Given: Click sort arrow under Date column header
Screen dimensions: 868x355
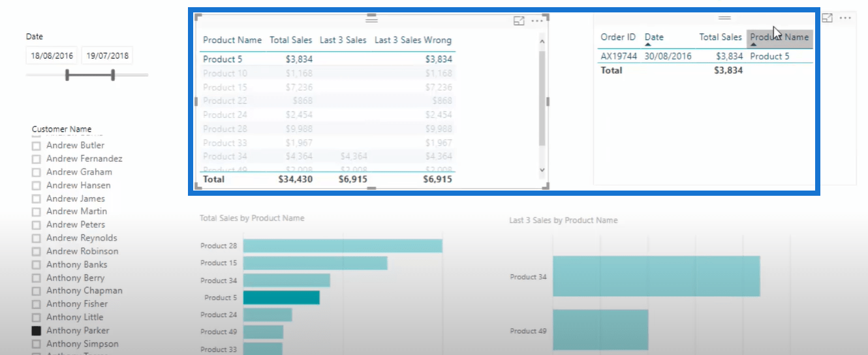Looking at the screenshot, I should 648,45.
